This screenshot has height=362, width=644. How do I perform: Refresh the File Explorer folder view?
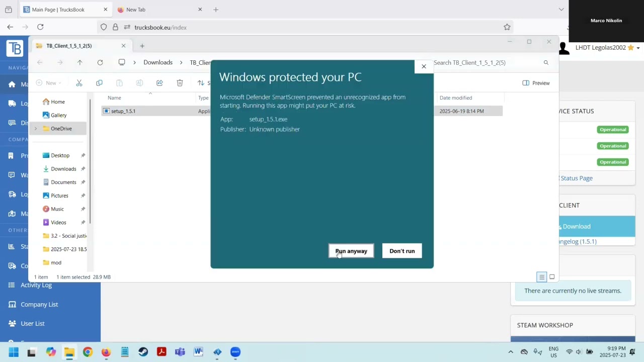(100, 62)
